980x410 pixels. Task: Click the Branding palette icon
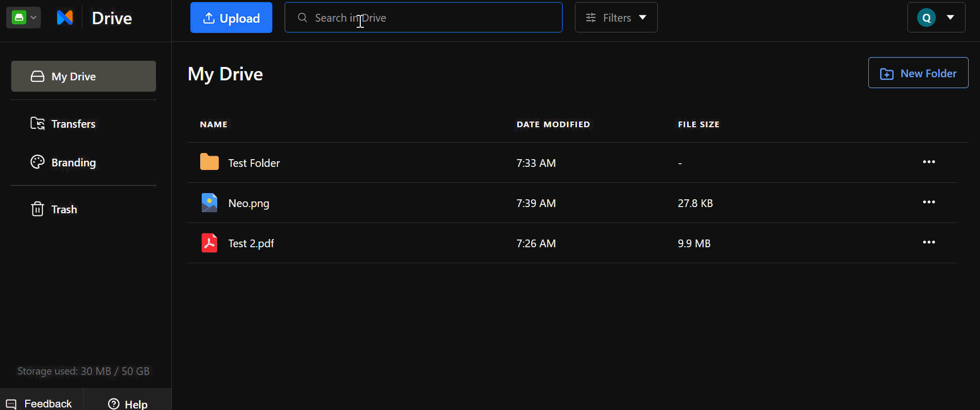[38, 162]
